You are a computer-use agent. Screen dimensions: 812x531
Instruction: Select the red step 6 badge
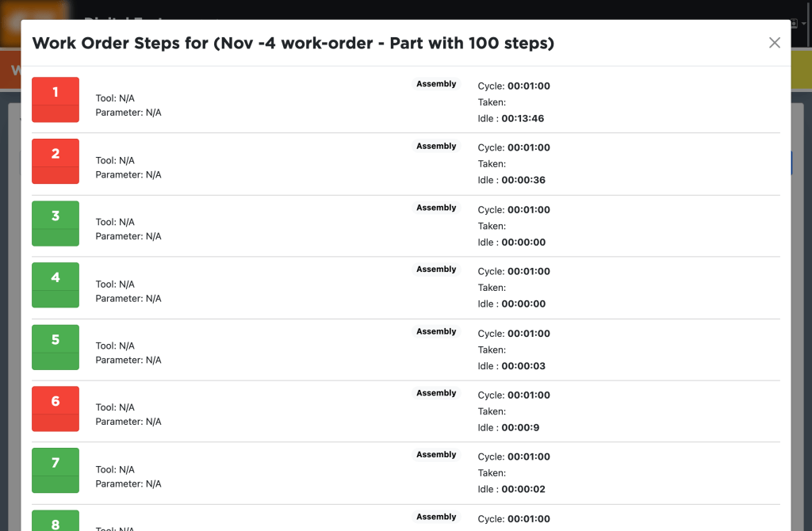(55, 408)
